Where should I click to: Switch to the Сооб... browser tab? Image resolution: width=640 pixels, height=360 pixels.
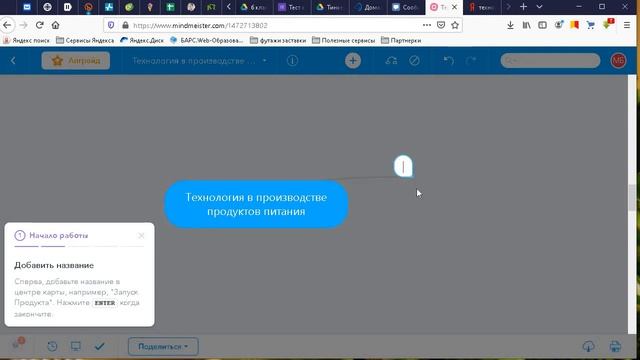(x=405, y=7)
